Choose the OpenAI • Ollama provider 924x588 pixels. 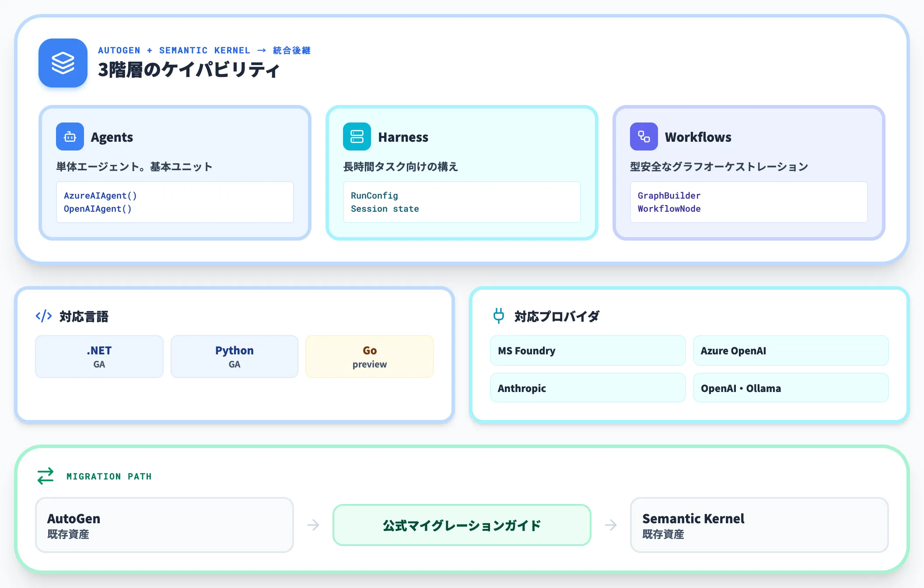[x=791, y=388]
